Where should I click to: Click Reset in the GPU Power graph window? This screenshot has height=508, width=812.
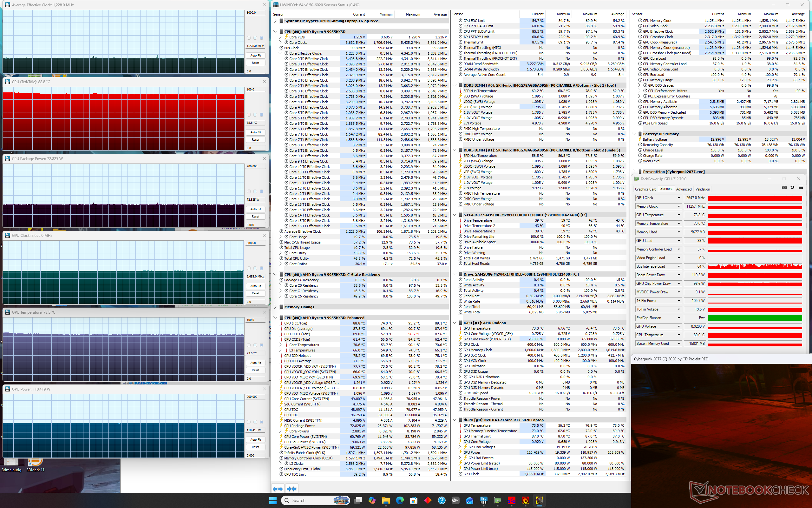(x=255, y=447)
